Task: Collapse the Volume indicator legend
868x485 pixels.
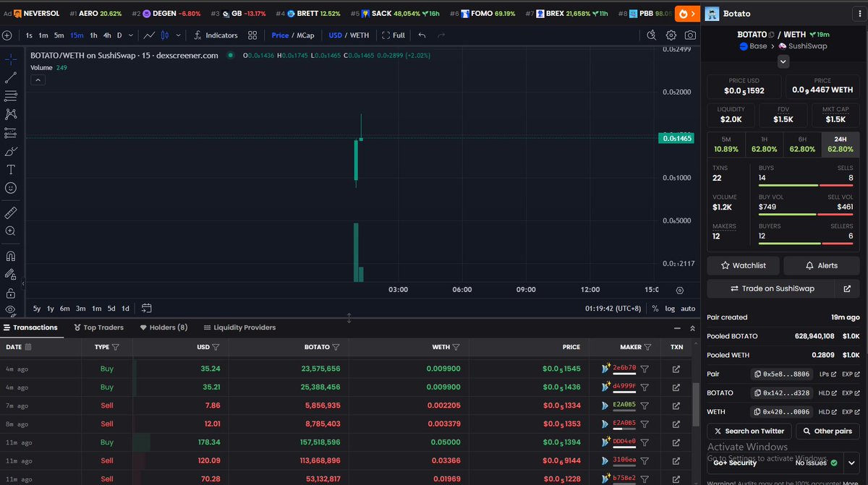Action: [38, 80]
